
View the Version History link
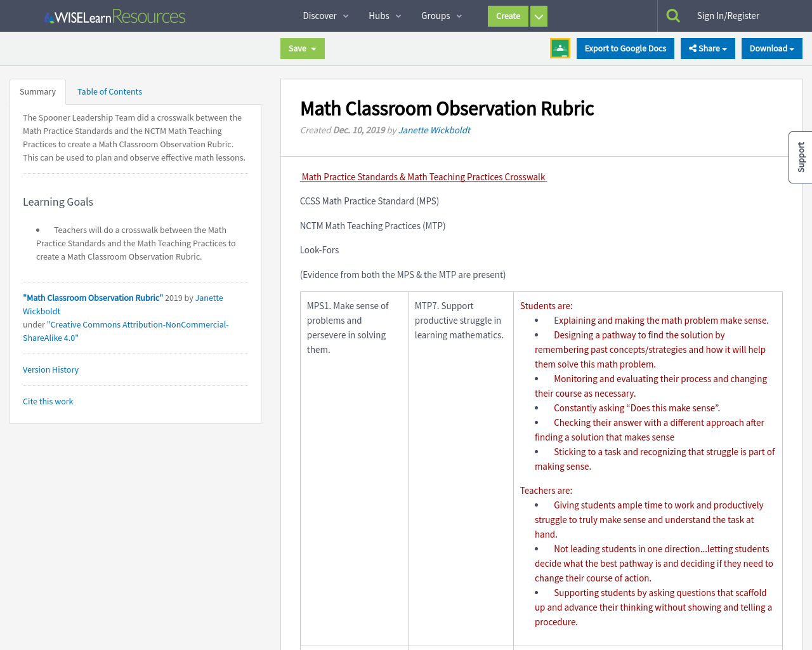50,369
